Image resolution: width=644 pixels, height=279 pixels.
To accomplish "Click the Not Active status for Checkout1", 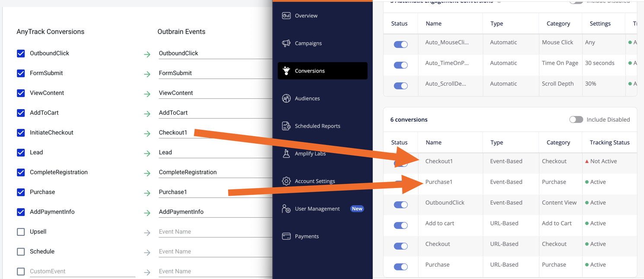I will pyautogui.click(x=601, y=161).
